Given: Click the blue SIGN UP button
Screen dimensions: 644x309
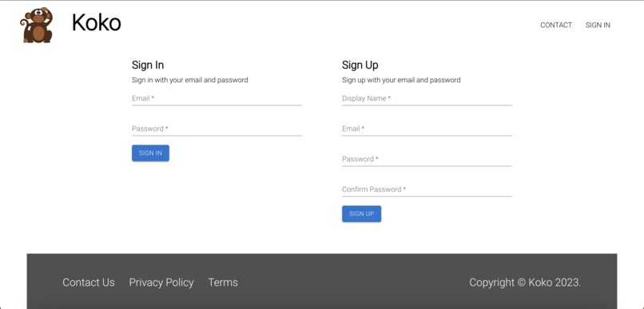Looking at the screenshot, I should pyautogui.click(x=361, y=214).
